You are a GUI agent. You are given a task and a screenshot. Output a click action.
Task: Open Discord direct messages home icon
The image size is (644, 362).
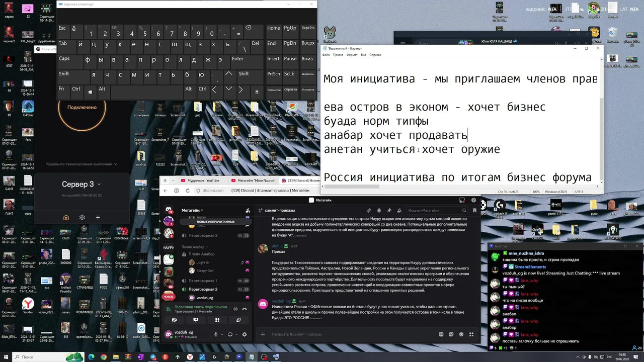(169, 210)
